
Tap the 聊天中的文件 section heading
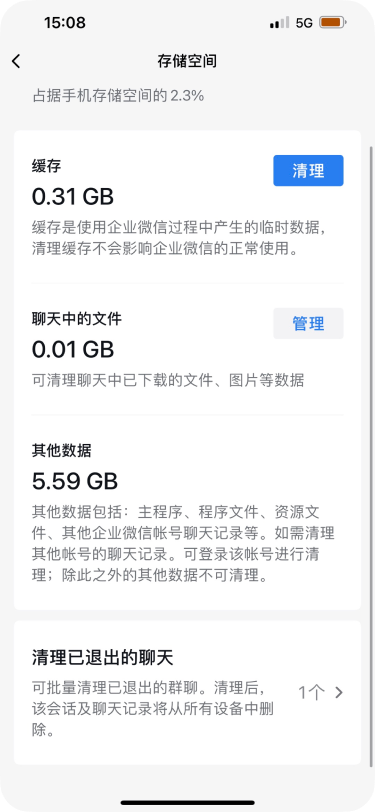pyautogui.click(x=77, y=319)
